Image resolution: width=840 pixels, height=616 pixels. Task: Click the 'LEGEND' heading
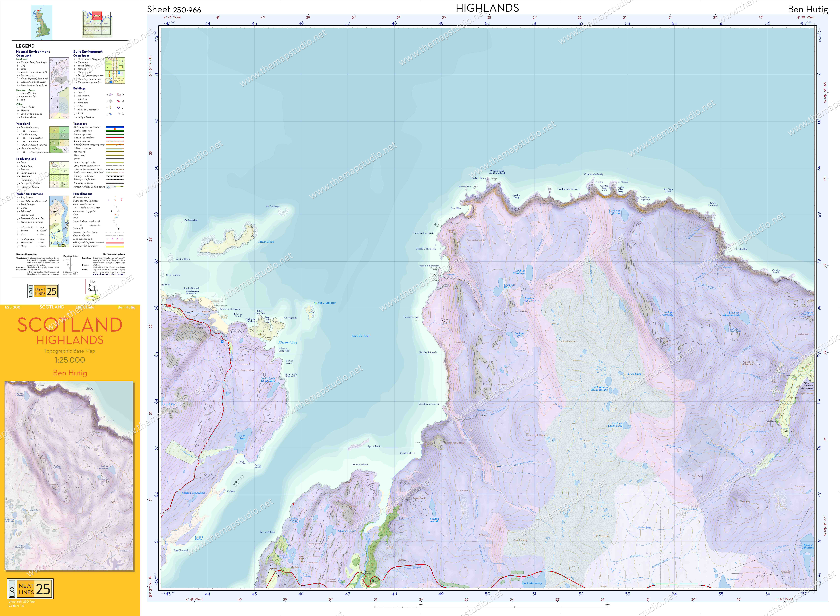tap(25, 46)
